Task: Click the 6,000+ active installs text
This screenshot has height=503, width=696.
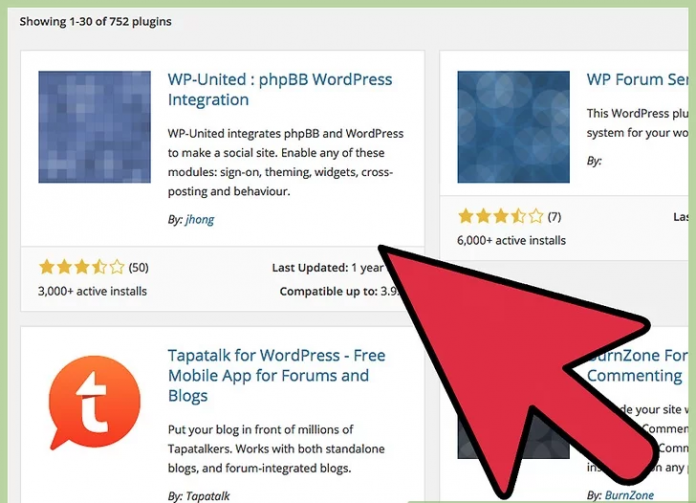Action: tap(511, 241)
